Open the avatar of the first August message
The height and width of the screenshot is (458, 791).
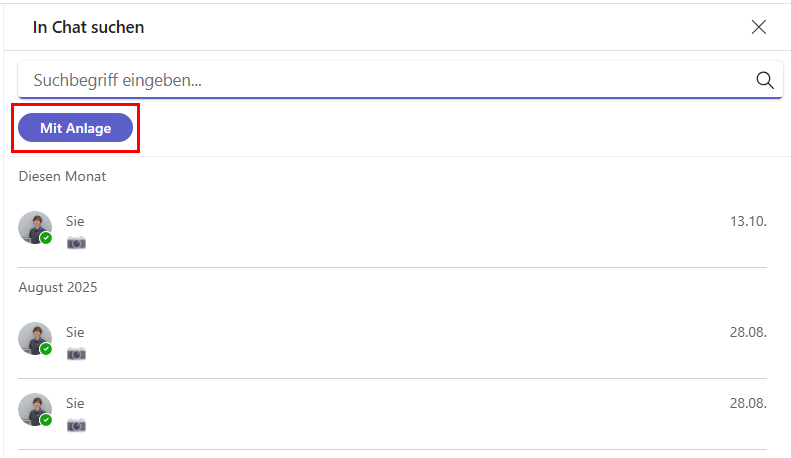click(34, 338)
